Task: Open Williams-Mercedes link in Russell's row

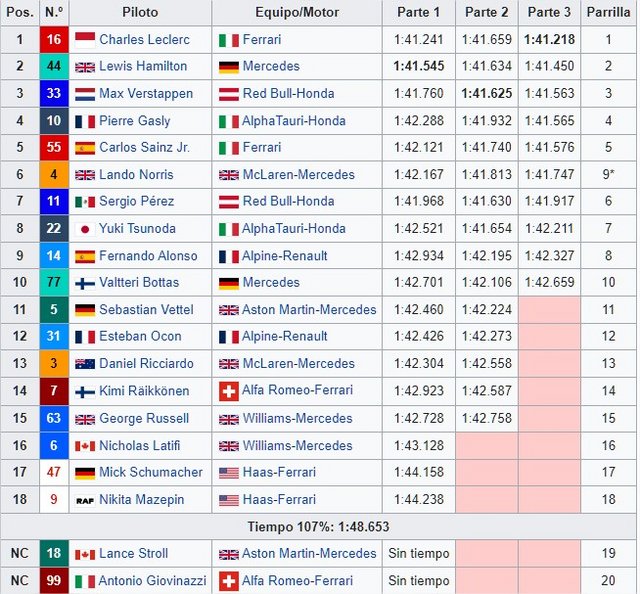Action: [x=297, y=418]
